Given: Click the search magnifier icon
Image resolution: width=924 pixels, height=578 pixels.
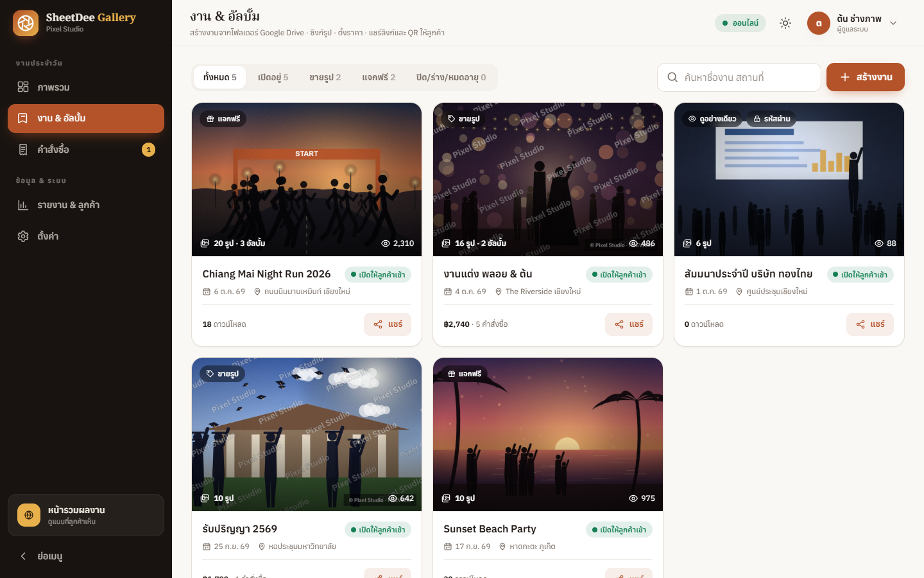Looking at the screenshot, I should [672, 77].
